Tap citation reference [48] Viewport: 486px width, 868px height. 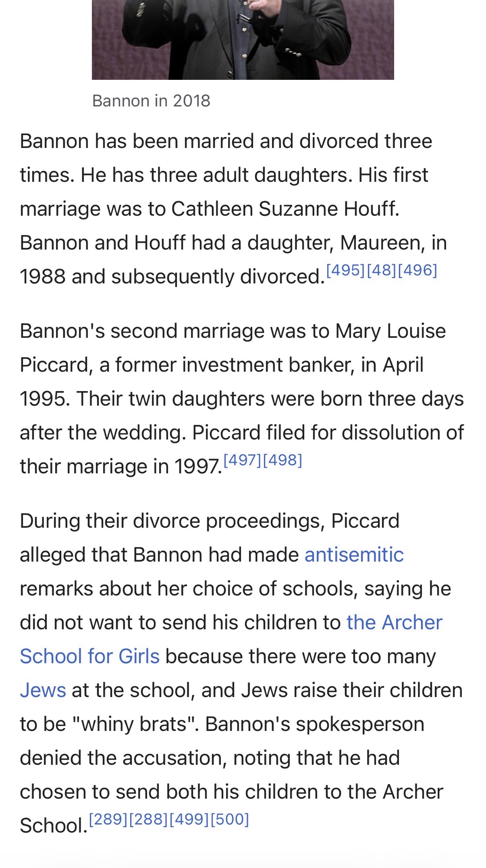pyautogui.click(x=381, y=270)
